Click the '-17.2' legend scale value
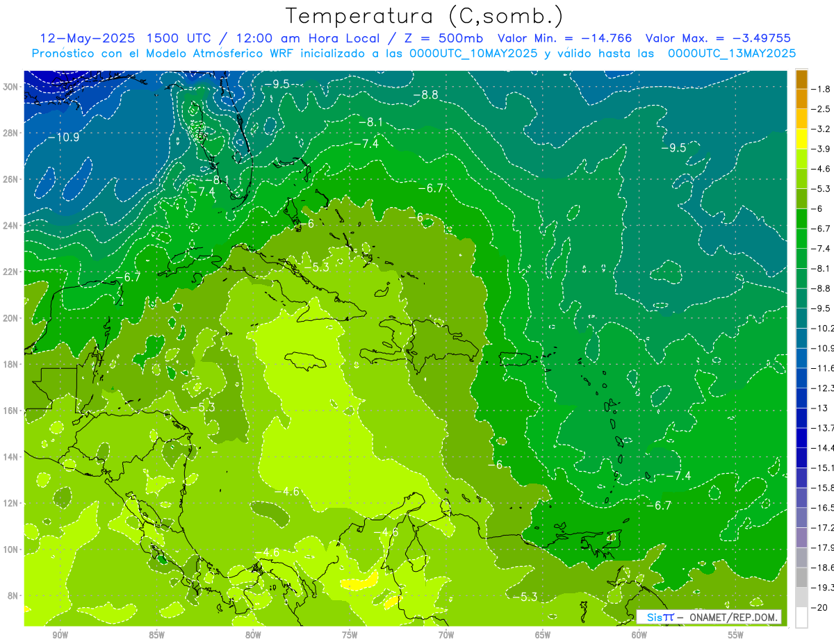The image size is (834, 644). click(822, 527)
